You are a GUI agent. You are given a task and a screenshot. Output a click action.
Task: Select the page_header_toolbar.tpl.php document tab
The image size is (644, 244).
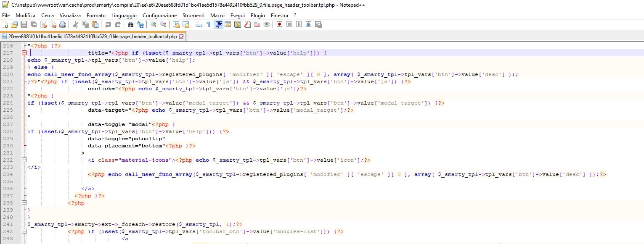tap(93, 37)
